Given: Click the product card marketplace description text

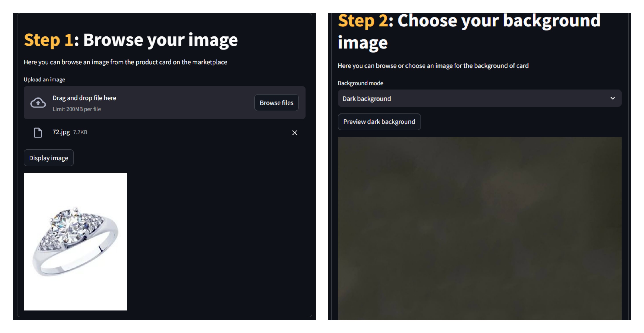Looking at the screenshot, I should pos(125,62).
